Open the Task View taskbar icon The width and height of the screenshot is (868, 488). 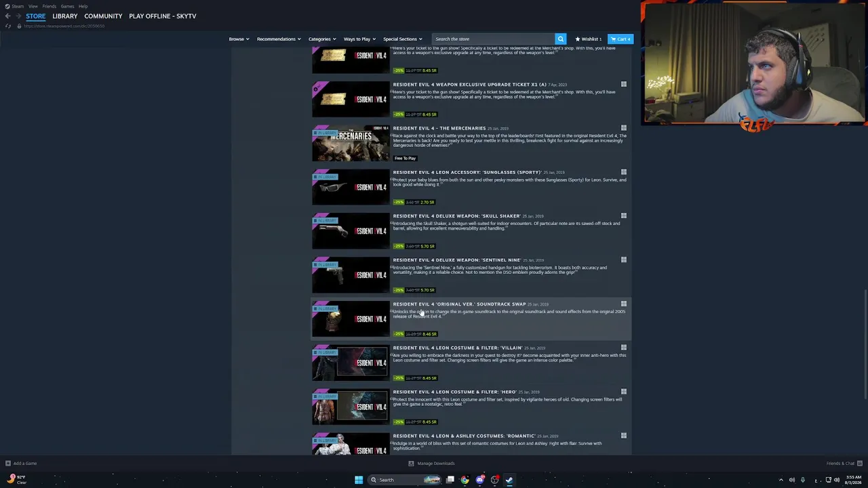[x=450, y=480]
